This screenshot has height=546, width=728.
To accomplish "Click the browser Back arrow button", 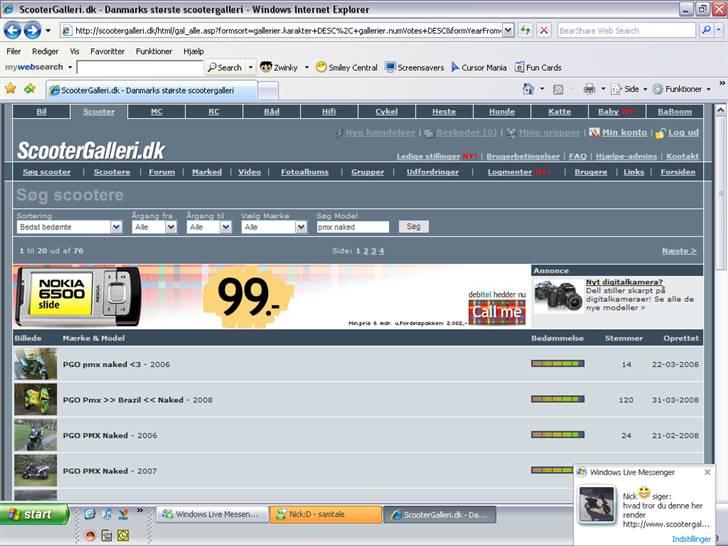I will pos(12,30).
